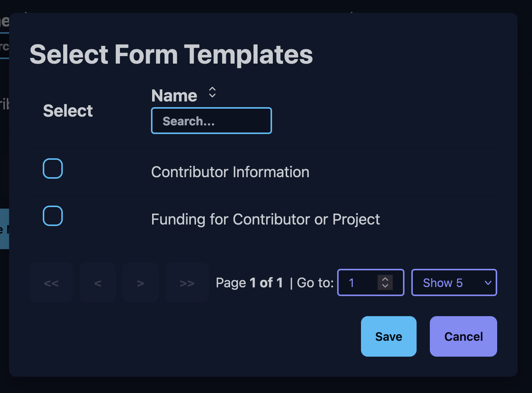Tick the Funding for Contributor or Project checkbox

coord(53,216)
